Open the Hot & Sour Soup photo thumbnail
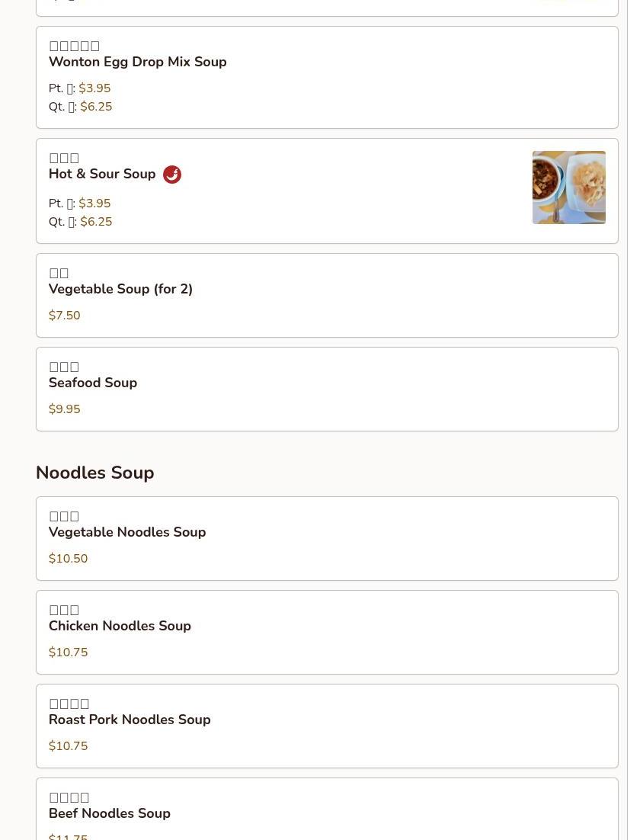Viewport: 643px width, 840px height. (x=568, y=188)
